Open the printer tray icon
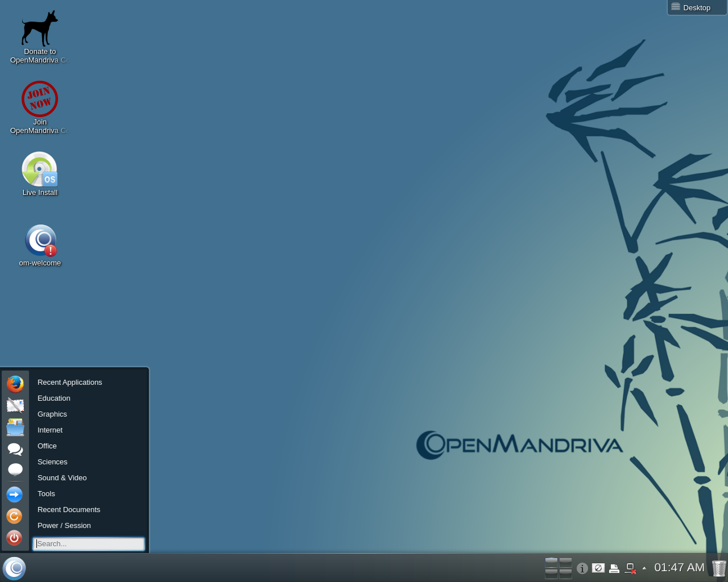The width and height of the screenshot is (728, 582). [614, 568]
